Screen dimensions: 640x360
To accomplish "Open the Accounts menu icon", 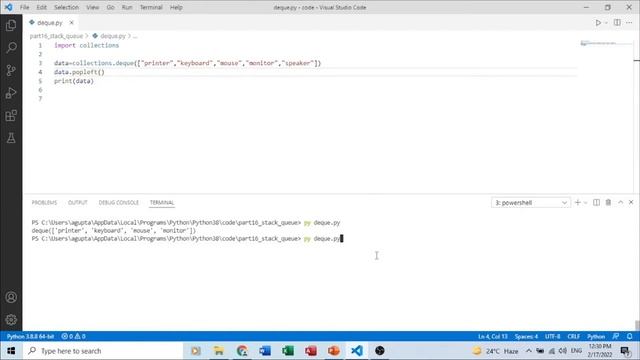I will (11, 297).
